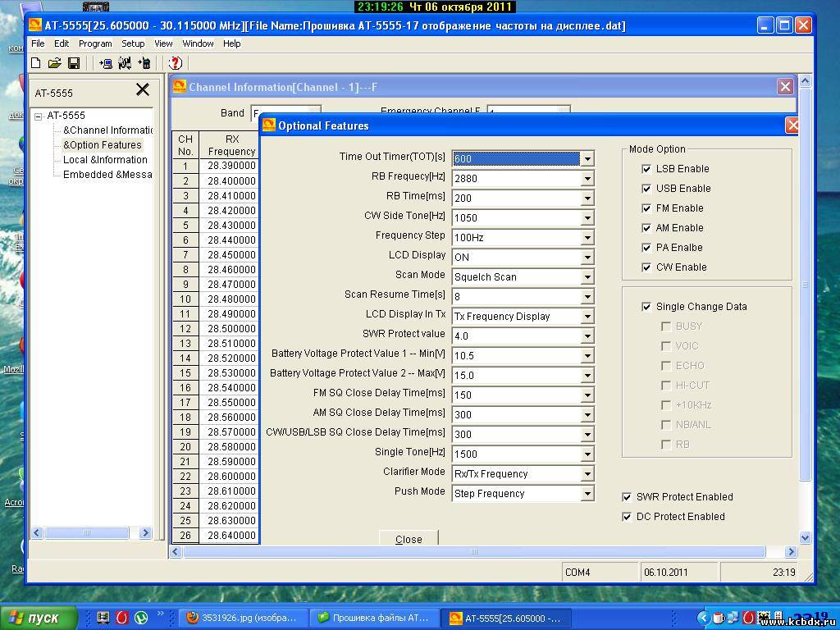The height and width of the screenshot is (630, 840).
Task: Click the Start button labeled пуск
Action: [38, 618]
